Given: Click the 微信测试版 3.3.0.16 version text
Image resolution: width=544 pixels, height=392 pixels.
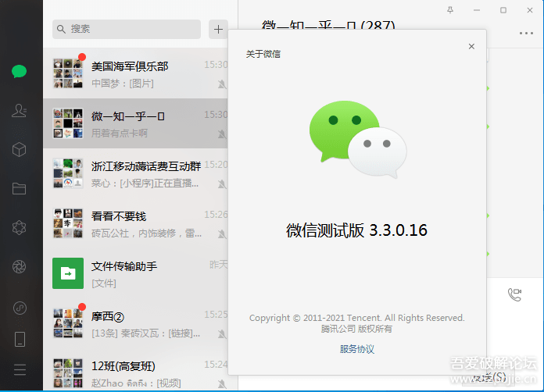Looking at the screenshot, I should 356,230.
